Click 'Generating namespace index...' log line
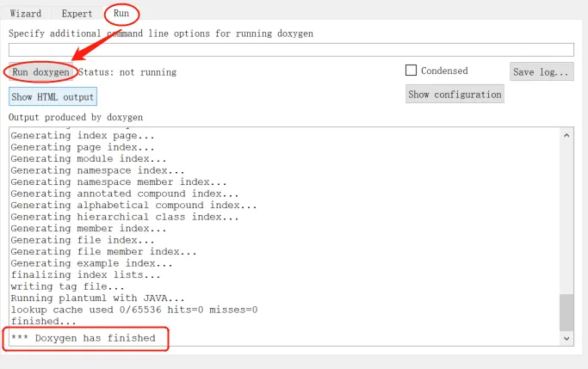This screenshot has height=369, width=588. click(x=97, y=170)
